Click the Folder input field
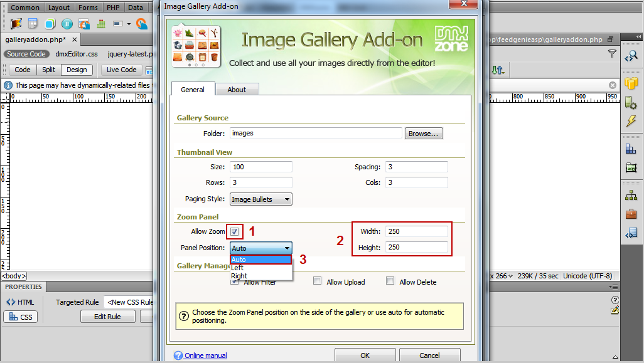 [316, 133]
